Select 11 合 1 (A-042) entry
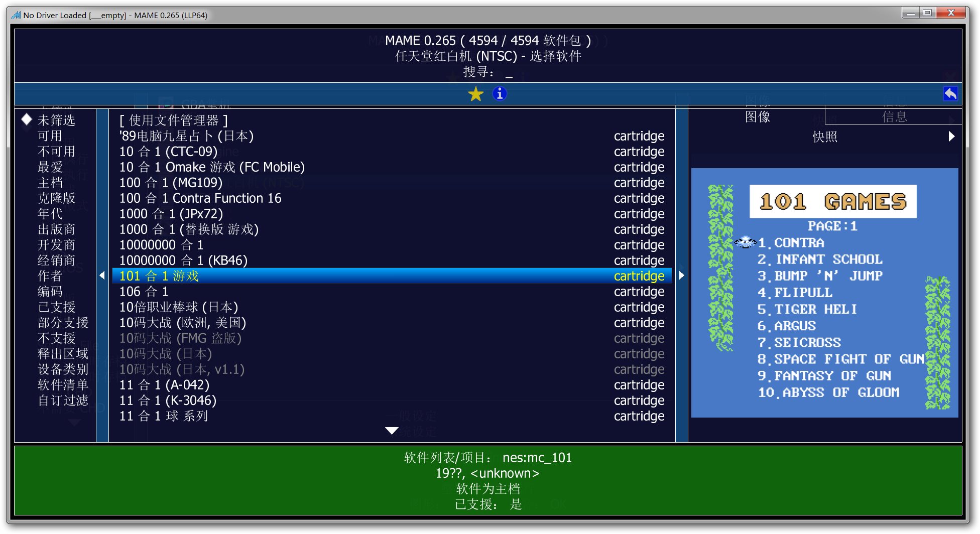The width and height of the screenshot is (980, 534). point(392,385)
